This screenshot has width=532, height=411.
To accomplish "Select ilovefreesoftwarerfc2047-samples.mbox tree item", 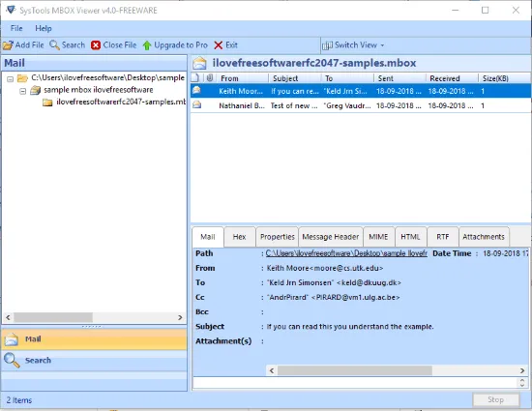I will 121,102.
